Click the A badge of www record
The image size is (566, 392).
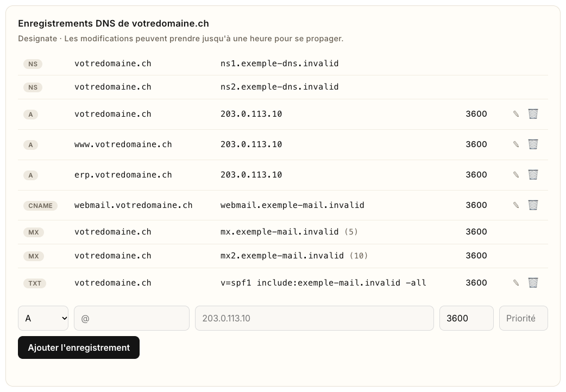[30, 145]
